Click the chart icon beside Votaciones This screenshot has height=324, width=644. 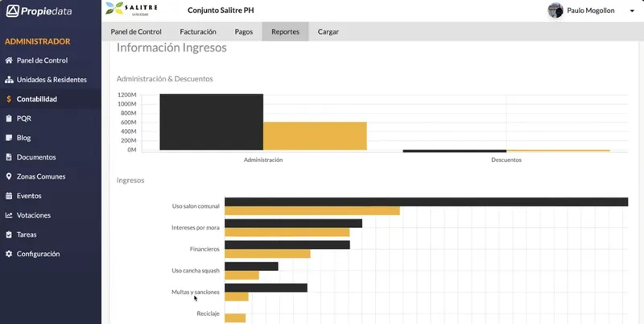point(9,215)
